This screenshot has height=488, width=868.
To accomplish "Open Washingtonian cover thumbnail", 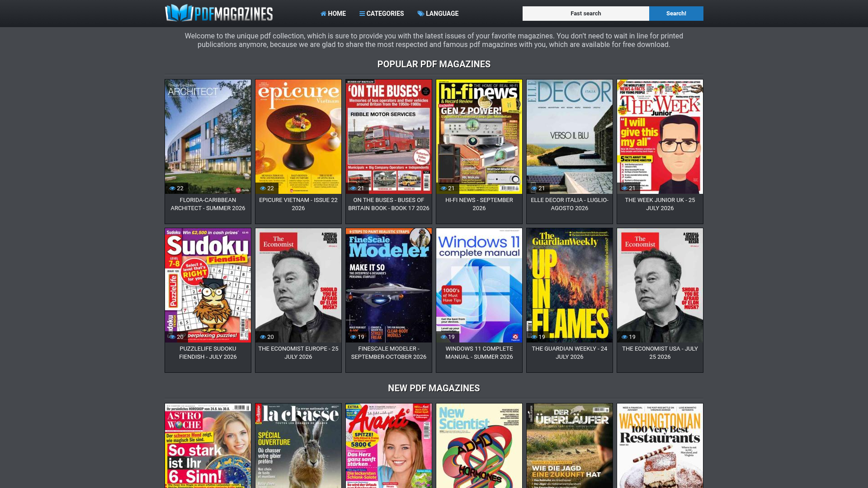I will (660, 446).
